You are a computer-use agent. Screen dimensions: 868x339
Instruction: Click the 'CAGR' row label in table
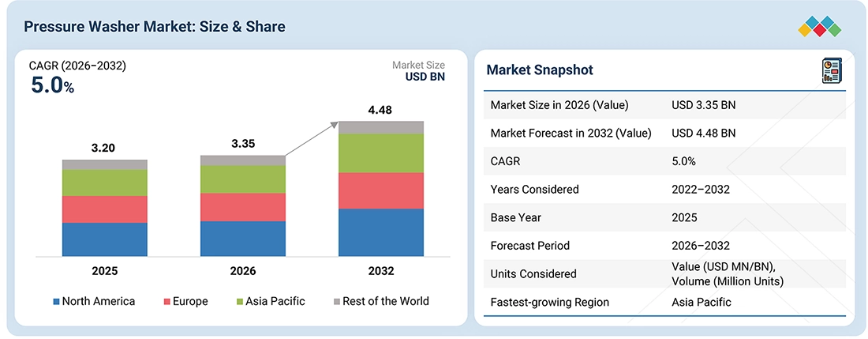pyautogui.click(x=505, y=161)
